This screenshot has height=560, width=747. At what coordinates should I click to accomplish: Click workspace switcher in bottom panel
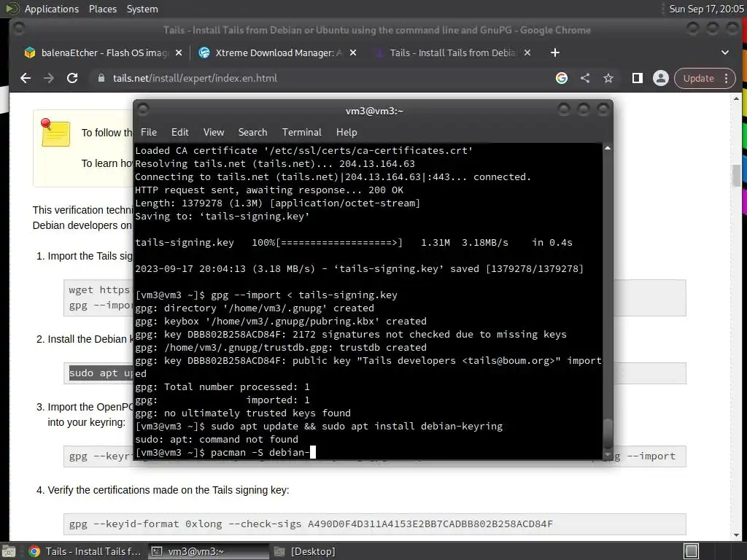click(x=692, y=551)
